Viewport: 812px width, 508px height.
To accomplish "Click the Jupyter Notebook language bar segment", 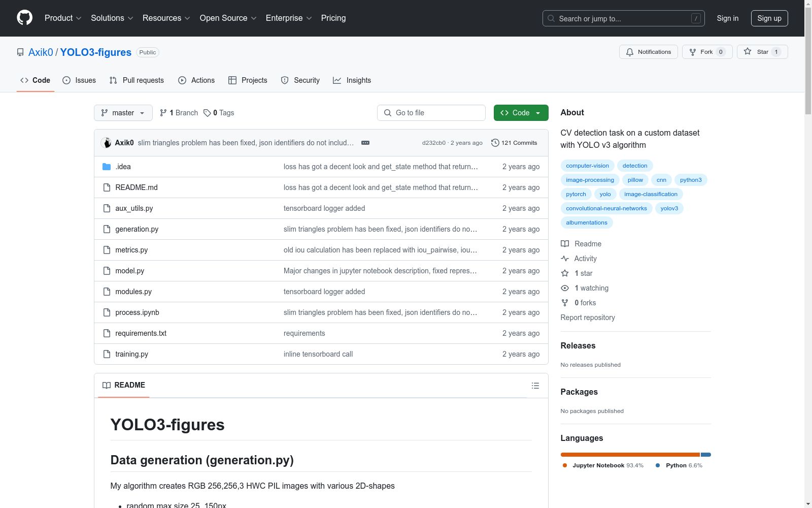I will point(630,455).
